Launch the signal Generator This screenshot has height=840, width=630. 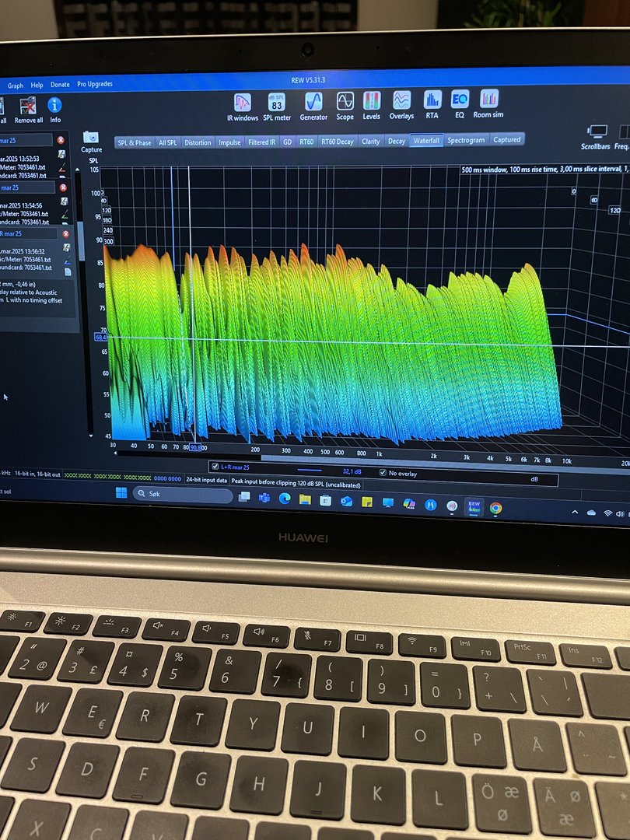(x=313, y=107)
